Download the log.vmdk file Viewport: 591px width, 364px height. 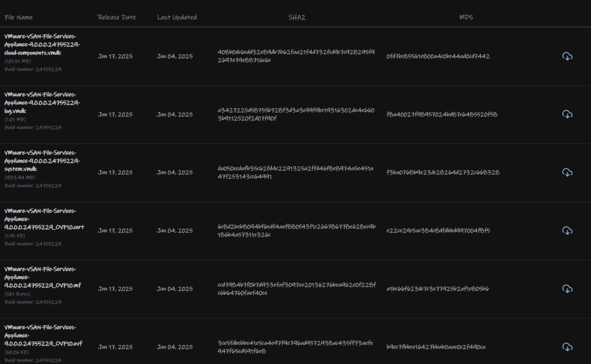tap(567, 115)
